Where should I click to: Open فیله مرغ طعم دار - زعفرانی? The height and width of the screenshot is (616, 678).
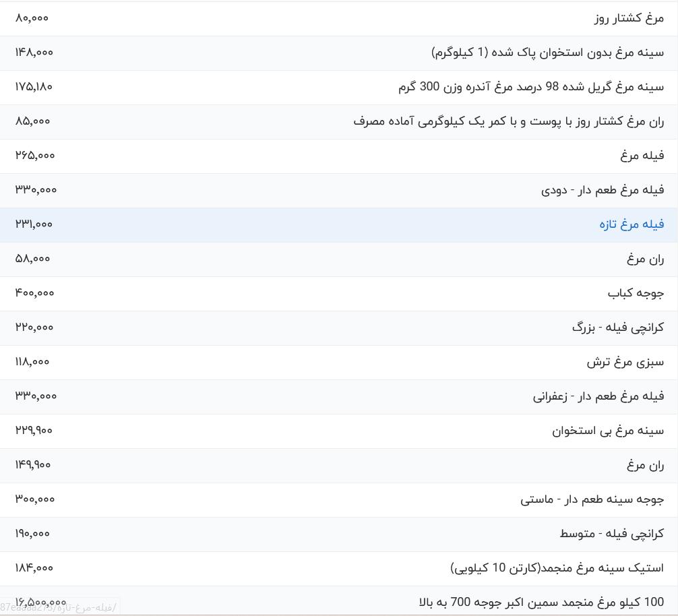[598, 396]
